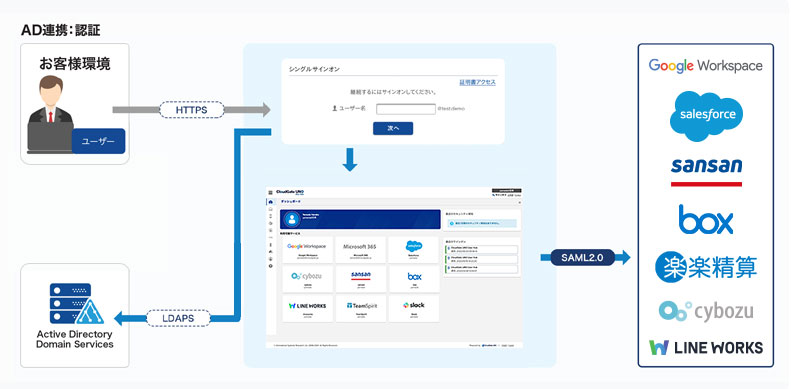The width and height of the screenshot is (791, 389).
Task: Open the box tile in the dashboard
Action: tap(414, 279)
